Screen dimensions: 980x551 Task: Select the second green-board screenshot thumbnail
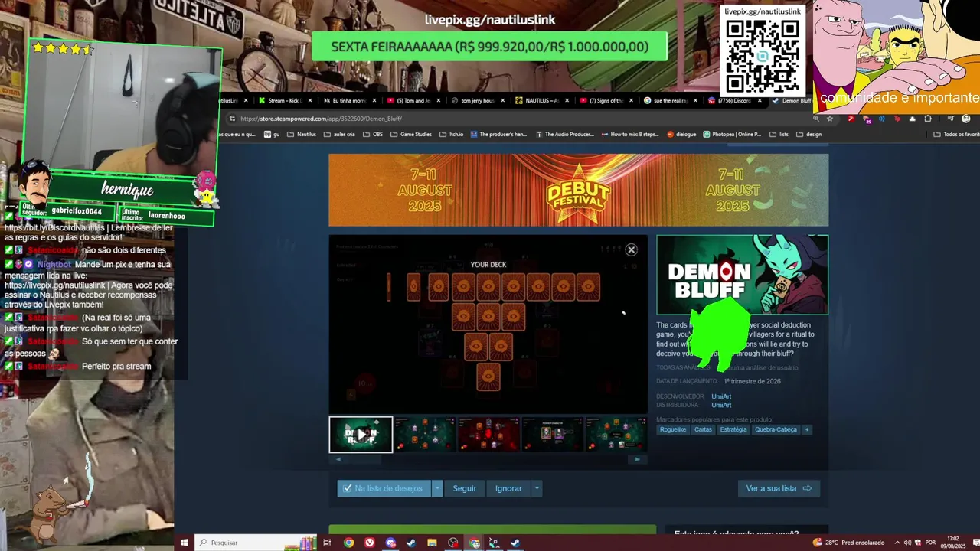[425, 435]
